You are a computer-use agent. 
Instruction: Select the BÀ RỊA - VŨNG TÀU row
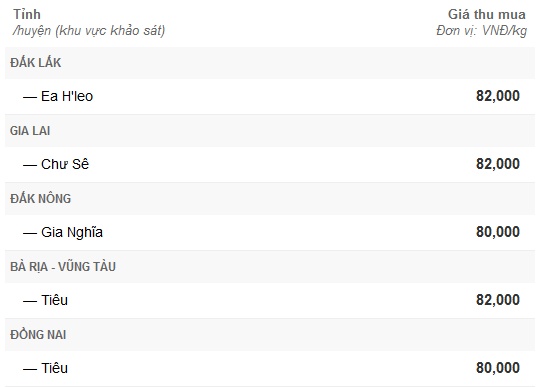pos(270,267)
